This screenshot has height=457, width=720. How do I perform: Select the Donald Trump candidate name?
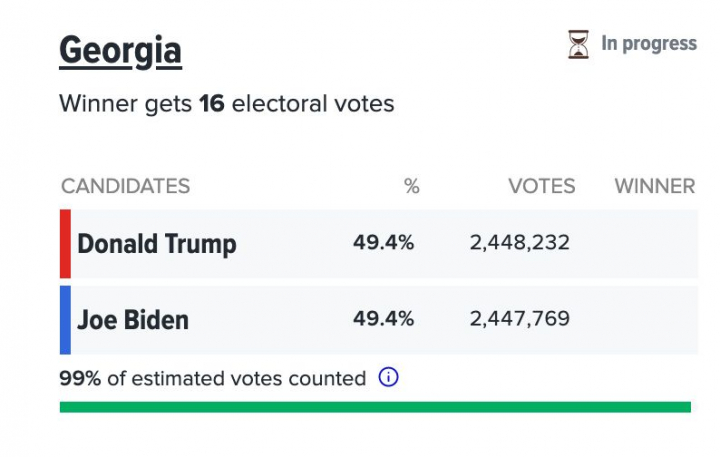[x=157, y=244]
